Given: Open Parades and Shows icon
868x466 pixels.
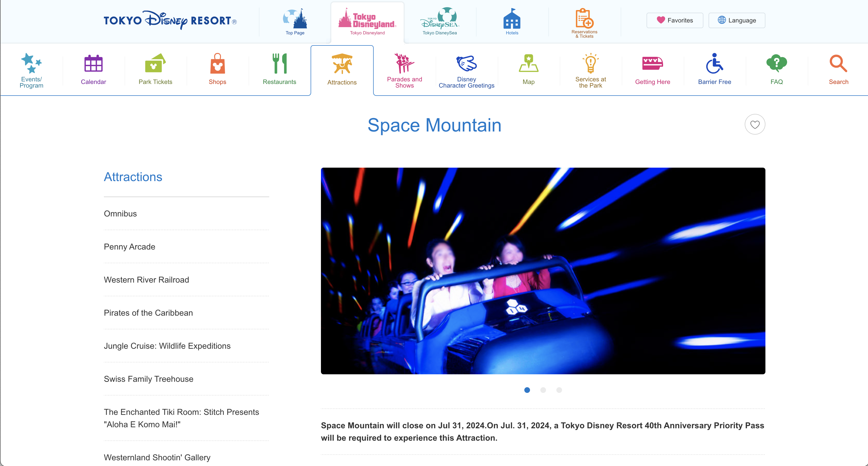Looking at the screenshot, I should pyautogui.click(x=404, y=63).
